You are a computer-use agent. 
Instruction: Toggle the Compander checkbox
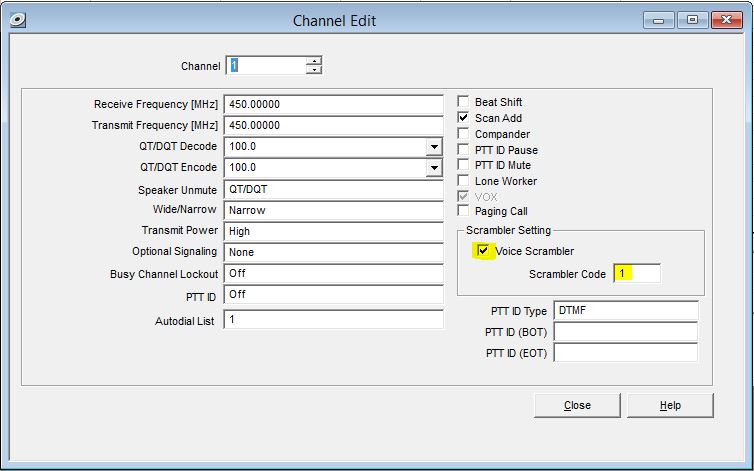click(463, 133)
